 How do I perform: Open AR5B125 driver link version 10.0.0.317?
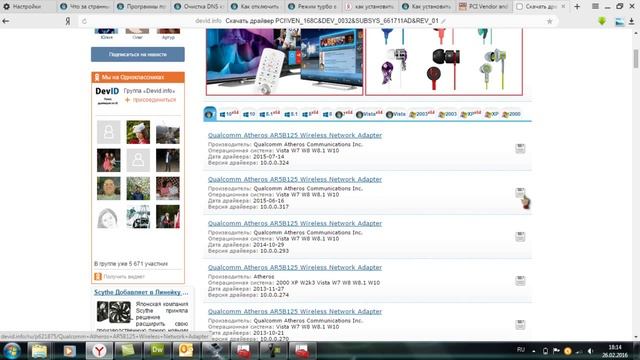295,179
